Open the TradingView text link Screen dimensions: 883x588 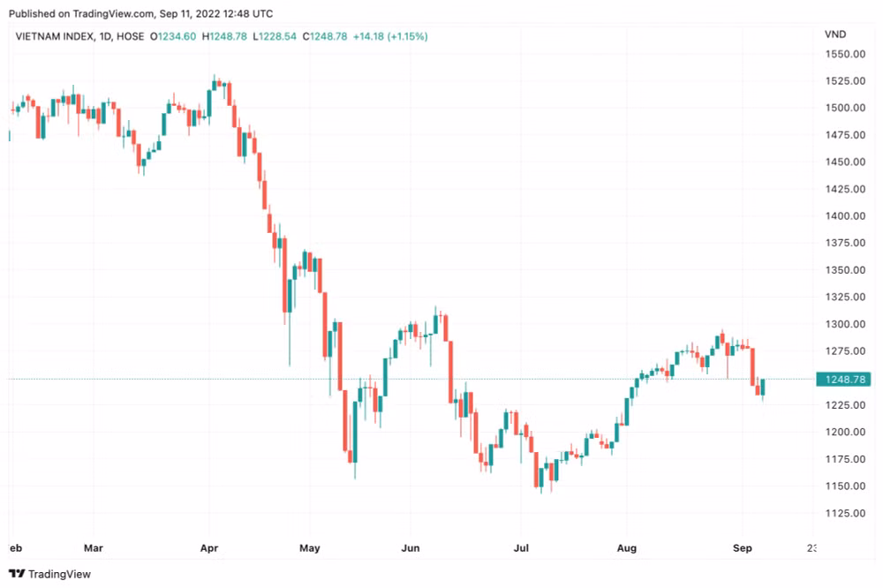pos(59,574)
